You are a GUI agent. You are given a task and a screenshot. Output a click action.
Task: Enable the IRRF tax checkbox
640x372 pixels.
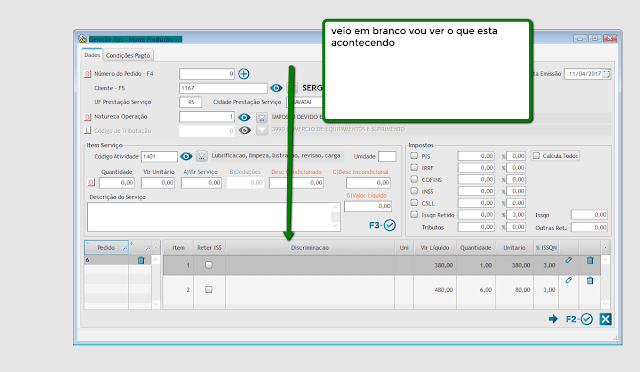[414, 167]
